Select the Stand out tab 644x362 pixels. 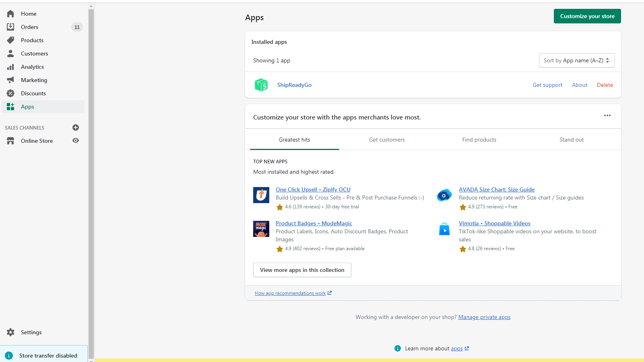coord(571,140)
